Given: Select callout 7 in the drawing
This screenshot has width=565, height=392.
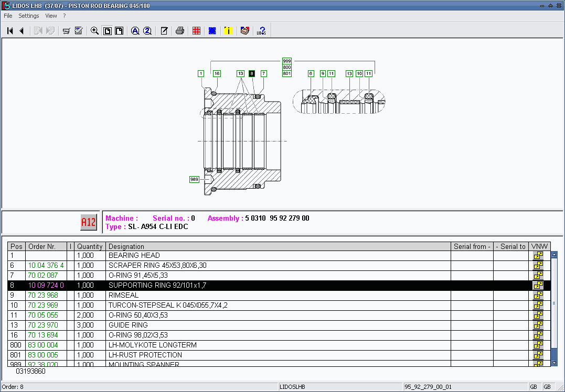Looking at the screenshot, I should [264, 73].
